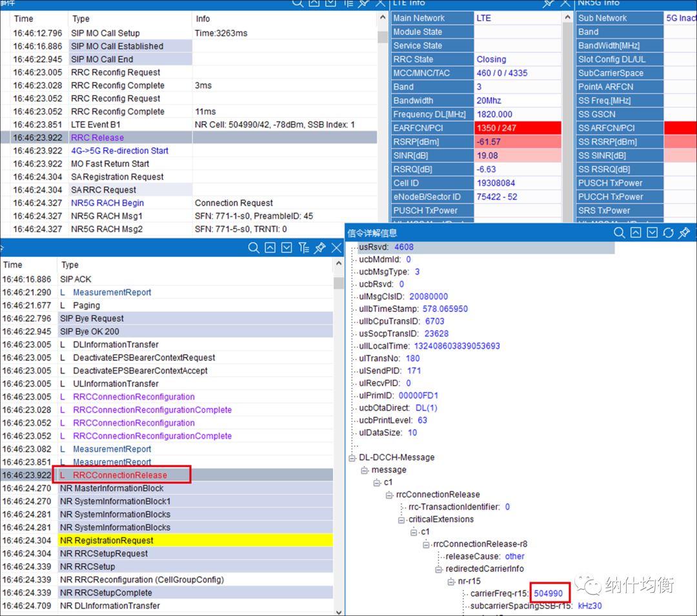Select the NR DLInformationTransfer message
The width and height of the screenshot is (697, 616).
click(167, 606)
